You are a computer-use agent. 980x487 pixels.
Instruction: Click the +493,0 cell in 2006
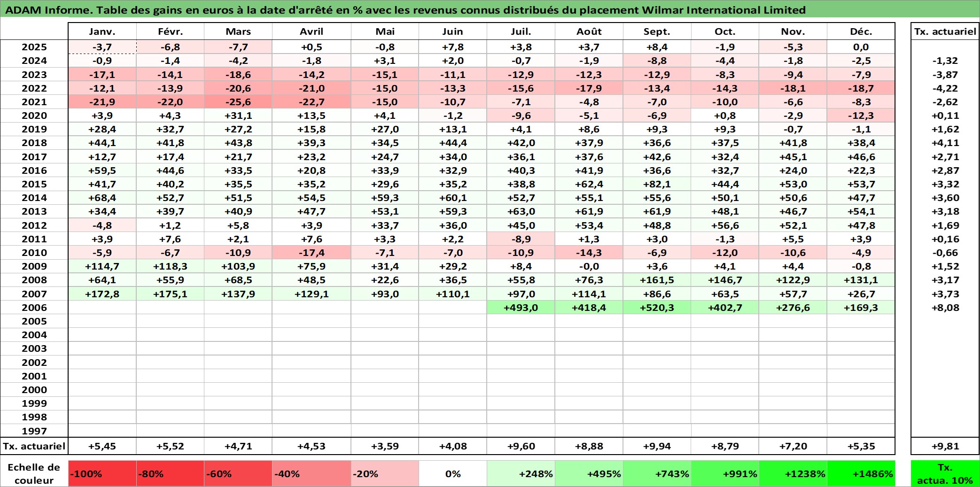(x=521, y=308)
